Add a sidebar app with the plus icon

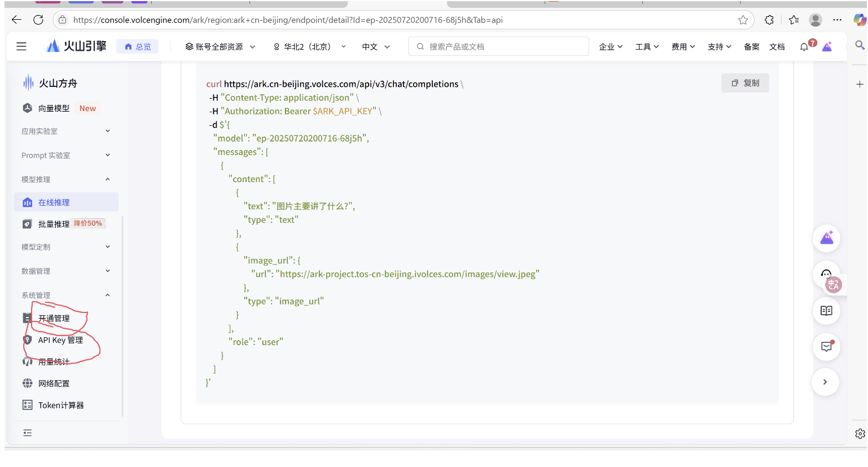(x=860, y=84)
